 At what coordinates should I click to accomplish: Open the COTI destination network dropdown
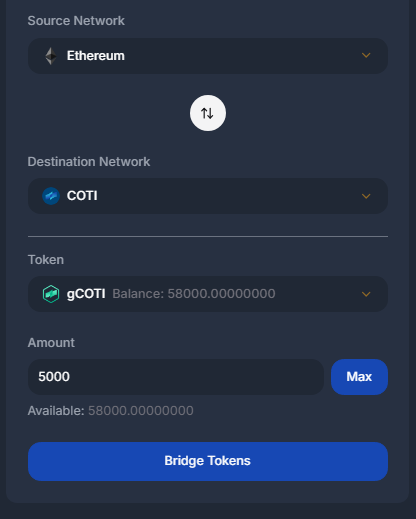pos(208,196)
